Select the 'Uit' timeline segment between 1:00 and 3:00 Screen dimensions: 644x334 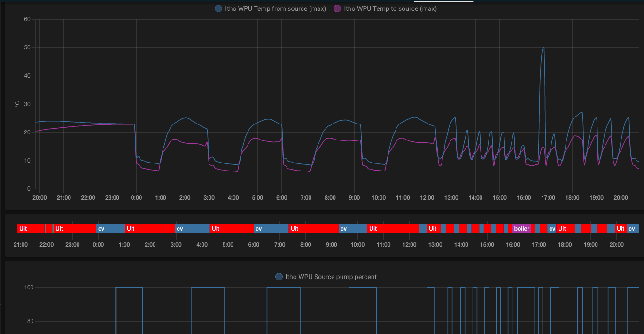[x=149, y=229]
